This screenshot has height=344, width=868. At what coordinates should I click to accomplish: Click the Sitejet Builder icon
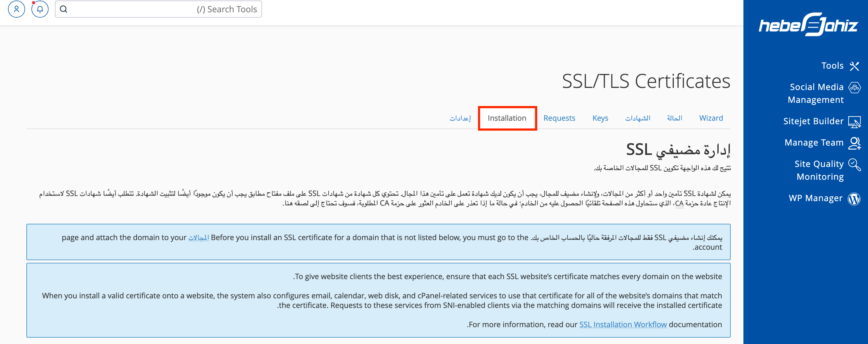(x=854, y=122)
